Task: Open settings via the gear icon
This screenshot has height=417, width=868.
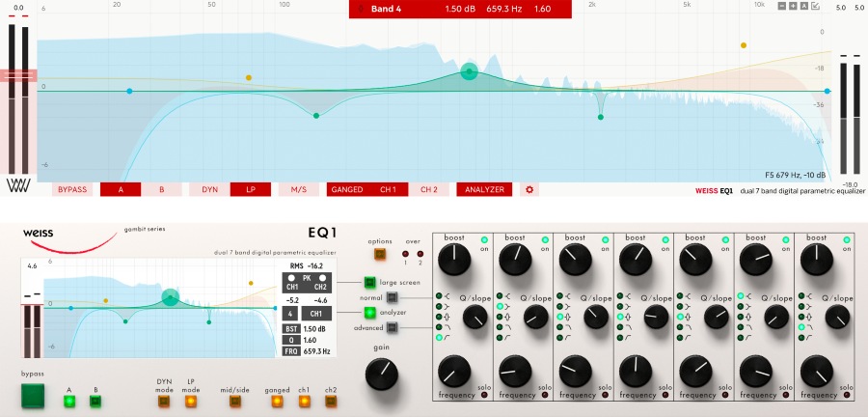Action: pyautogui.click(x=529, y=189)
